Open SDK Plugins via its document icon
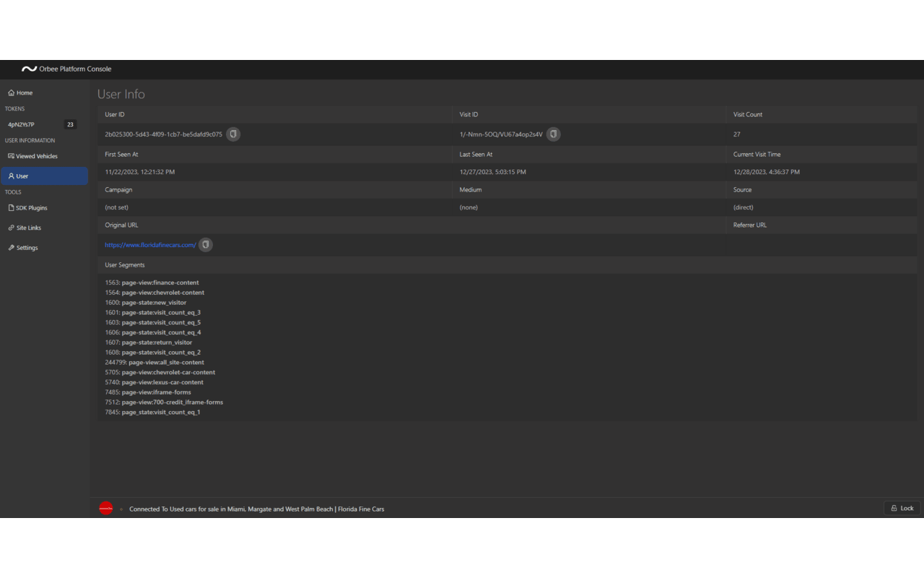Image resolution: width=924 pixels, height=578 pixels. pos(9,207)
